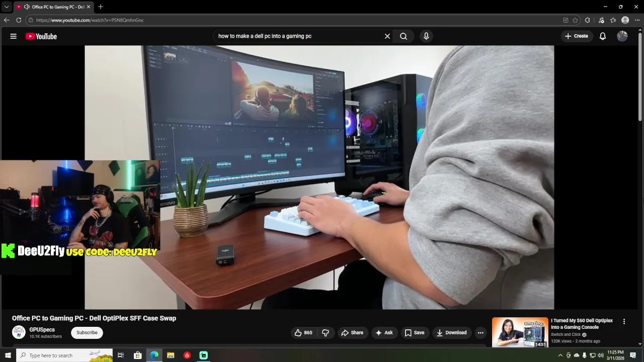Image resolution: width=644 pixels, height=362 pixels.
Task: Open the Windows Action Center notifications
Action: tap(633, 355)
